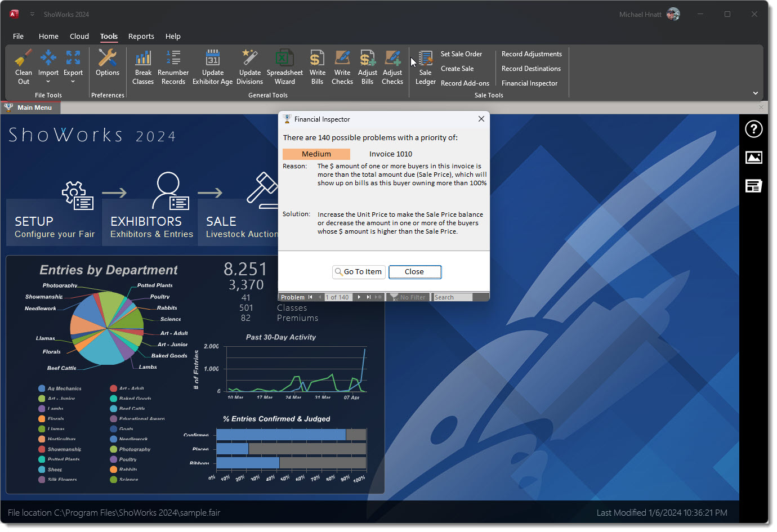The height and width of the screenshot is (532, 777).
Task: Click the Search field in record navigator
Action: (x=452, y=297)
